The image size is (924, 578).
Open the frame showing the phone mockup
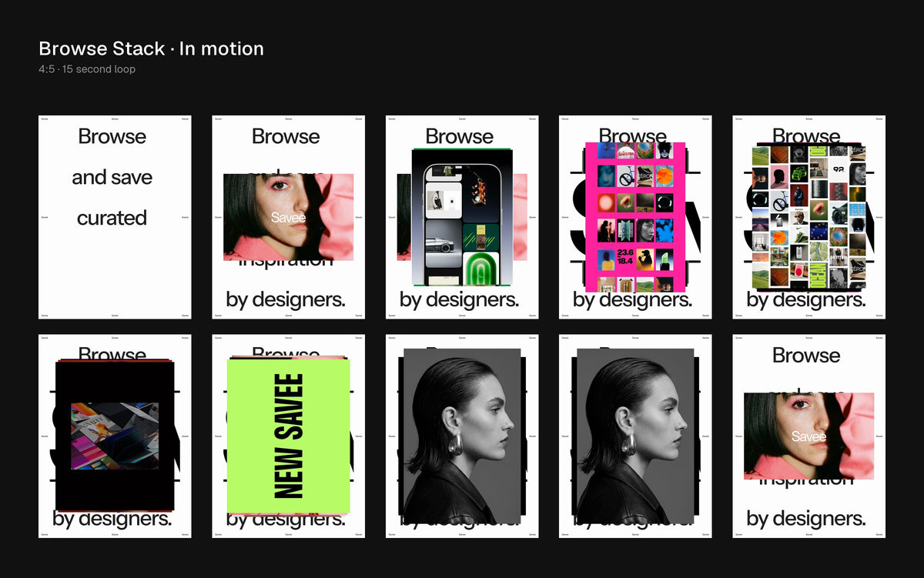(x=462, y=217)
